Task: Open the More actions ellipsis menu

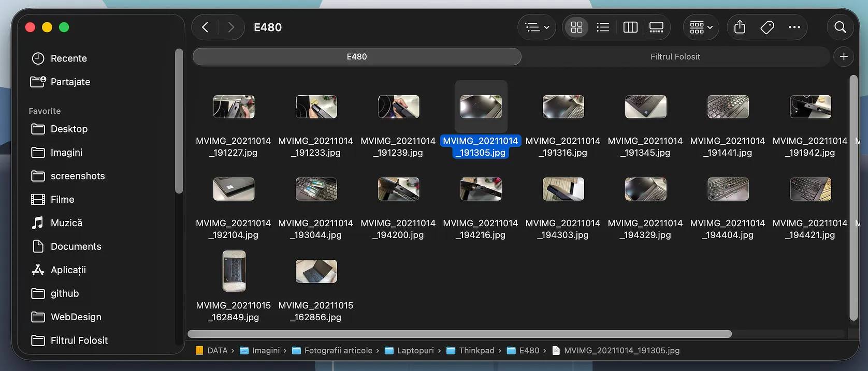Action: 794,27
